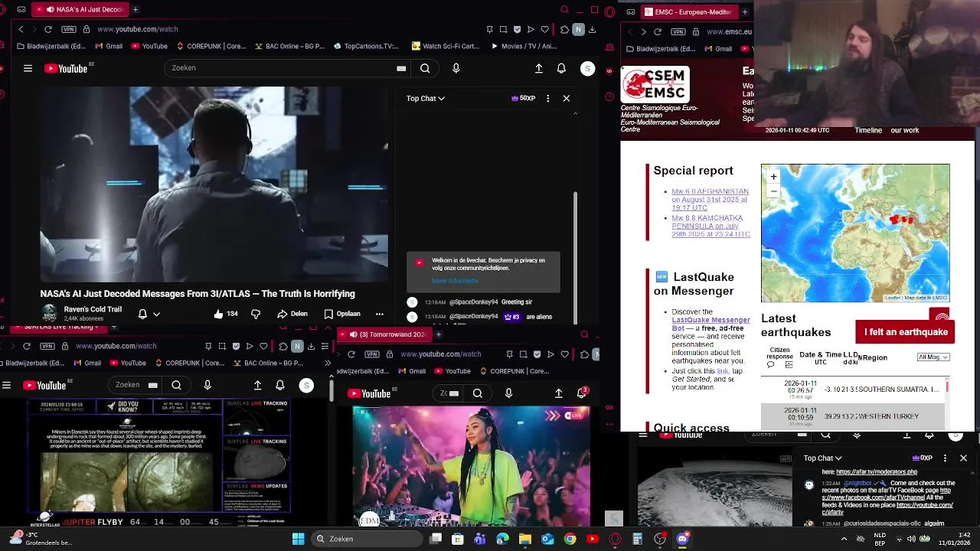Click I felt an earthquake button
The width and height of the screenshot is (980, 551).
[x=906, y=332]
